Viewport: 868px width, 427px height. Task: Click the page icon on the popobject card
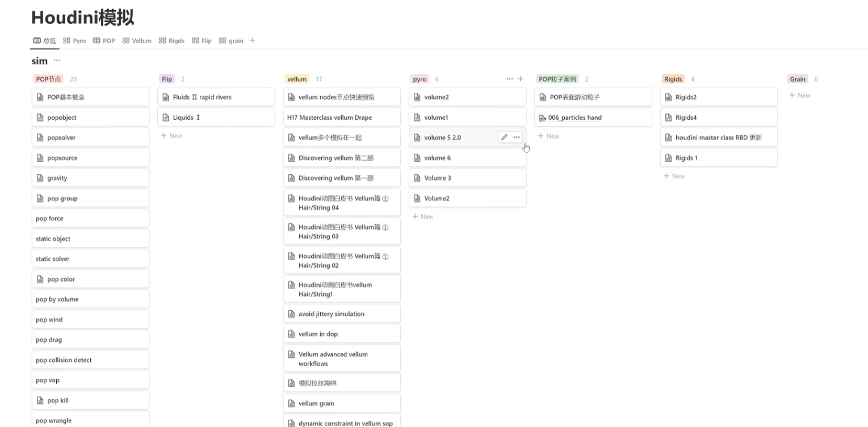pyautogui.click(x=40, y=118)
